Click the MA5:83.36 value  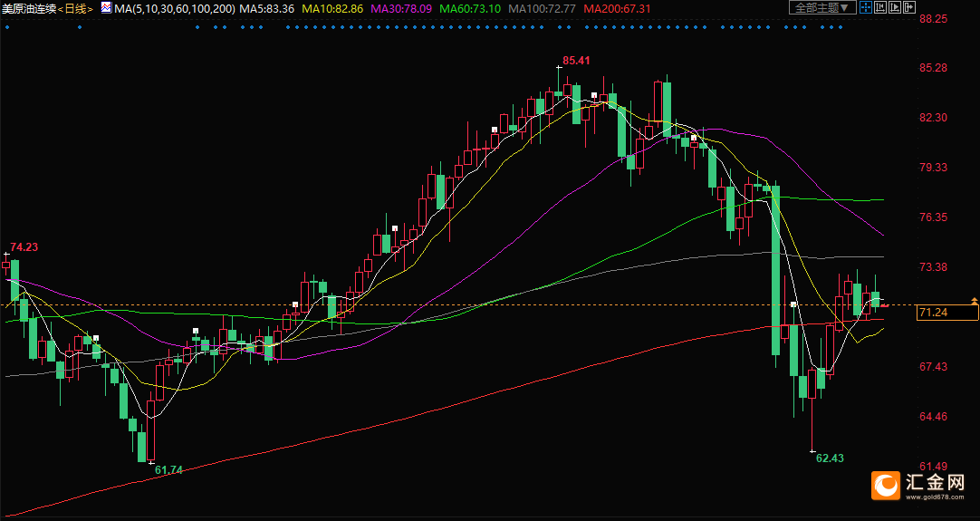pyautogui.click(x=267, y=9)
